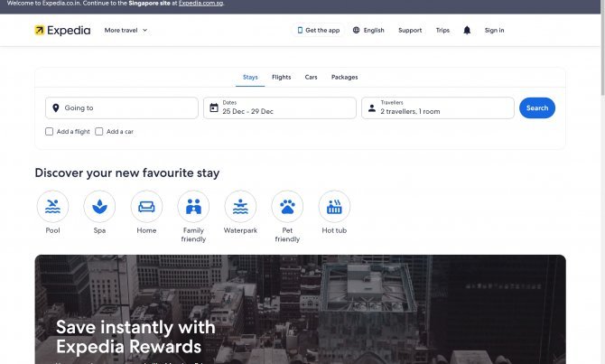Click the globe language icon
Screen dimensions: 605x364
click(x=356, y=30)
